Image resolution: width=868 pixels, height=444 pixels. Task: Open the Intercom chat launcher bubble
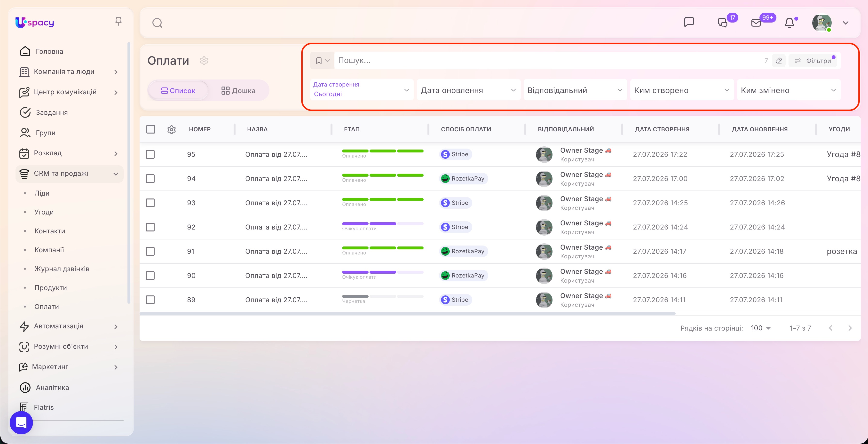[21, 422]
